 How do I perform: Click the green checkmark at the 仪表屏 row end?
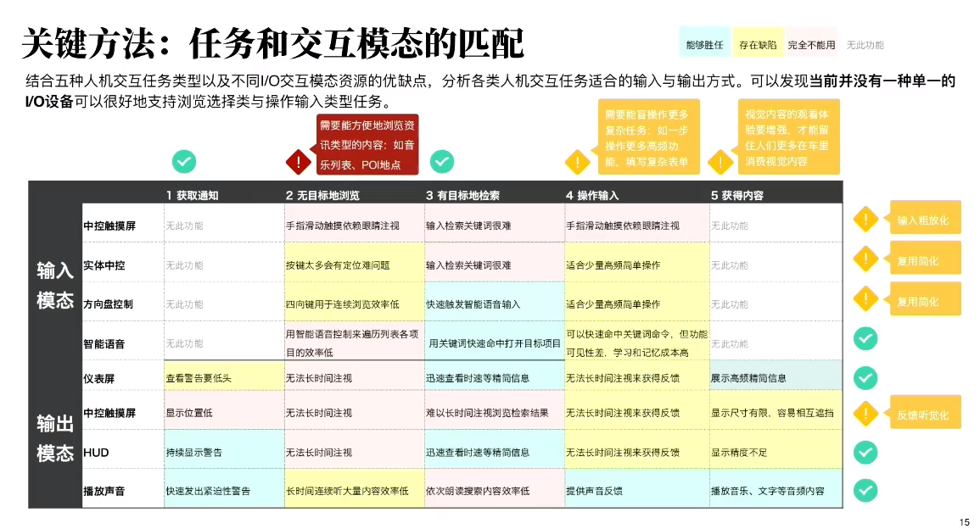(x=865, y=377)
